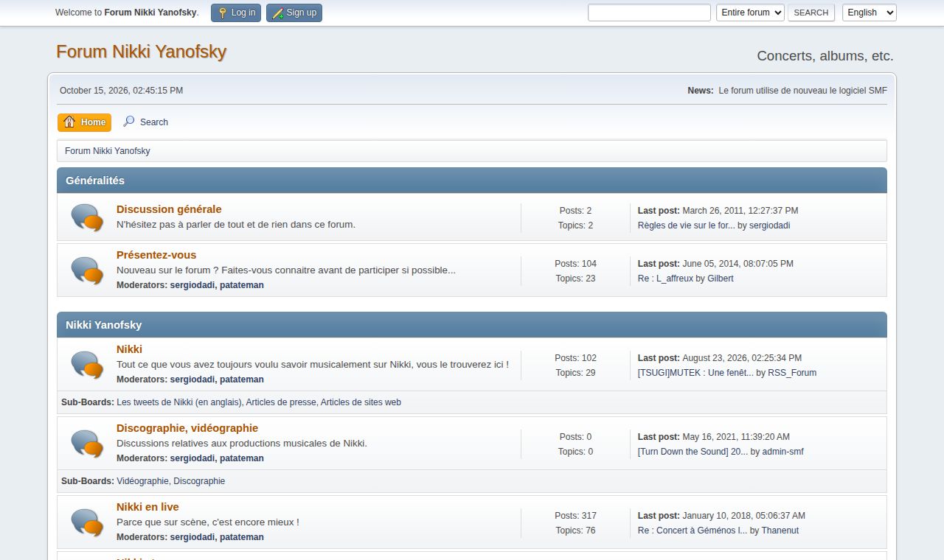Click the Nikki board speech-bubble icon
The image size is (944, 560).
coord(87,365)
